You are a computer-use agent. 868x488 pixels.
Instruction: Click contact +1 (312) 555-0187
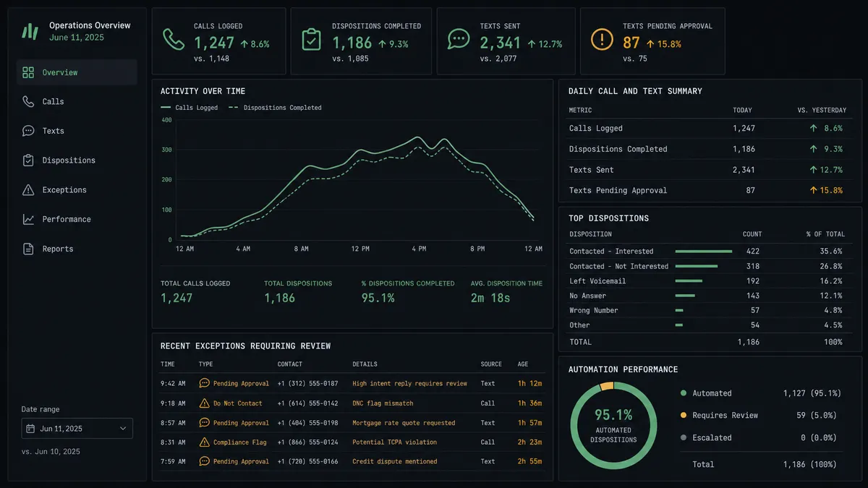coord(307,384)
